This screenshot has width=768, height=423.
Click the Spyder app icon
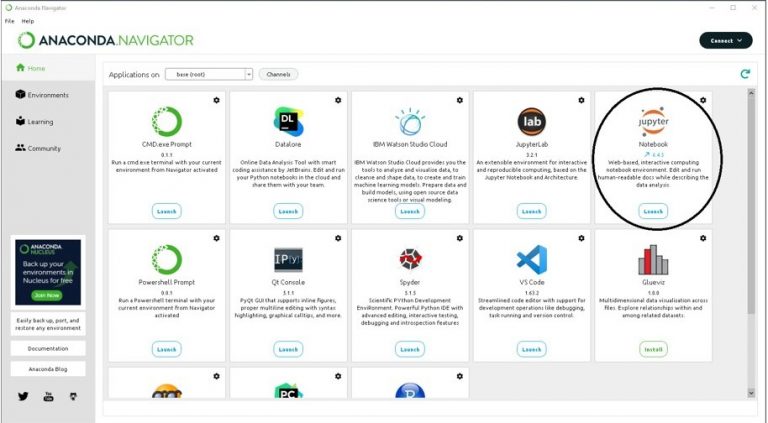pos(410,260)
